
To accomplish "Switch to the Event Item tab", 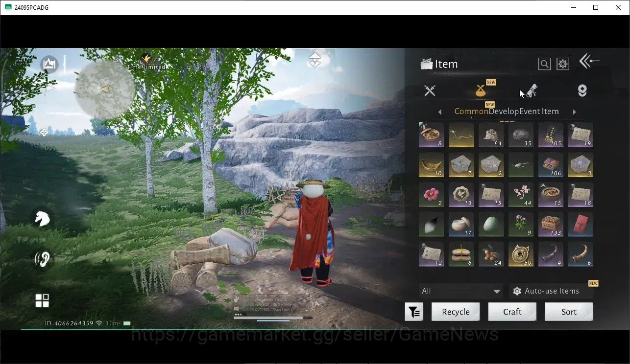I will 539,112.
